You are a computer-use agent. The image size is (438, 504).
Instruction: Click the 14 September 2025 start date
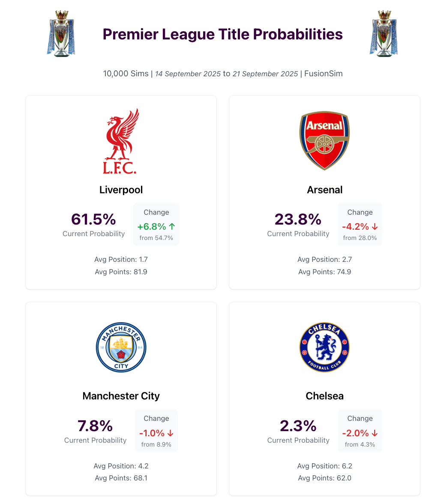(188, 74)
